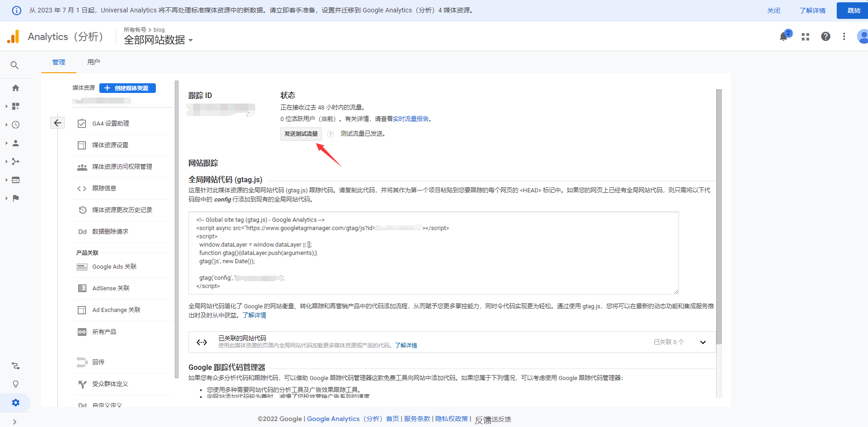Go to Home icon in left sidebar
Image resolution: width=868 pixels, height=427 pixels.
pos(16,88)
